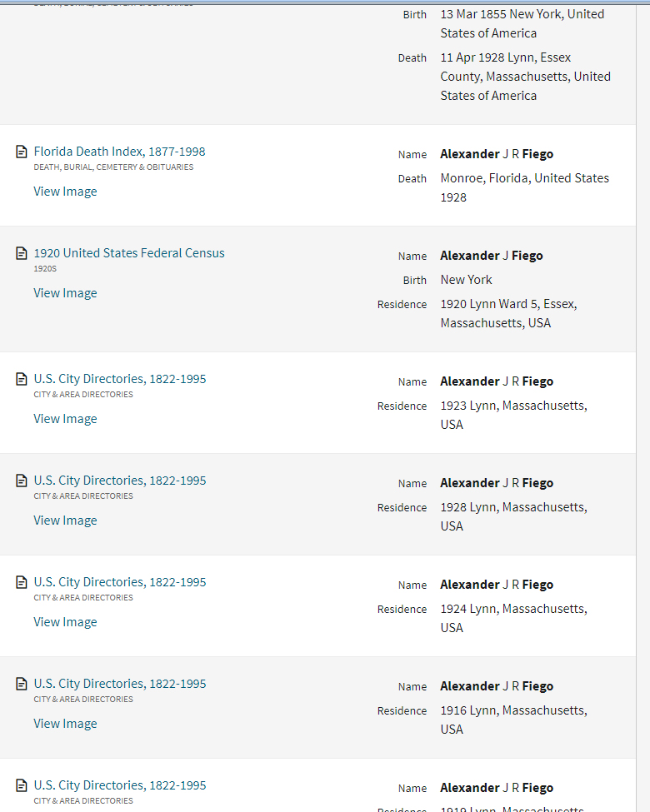Click the page icon beside the 1928 Lynn directory record
Image resolution: width=650 pixels, height=812 pixels.
[x=22, y=480]
